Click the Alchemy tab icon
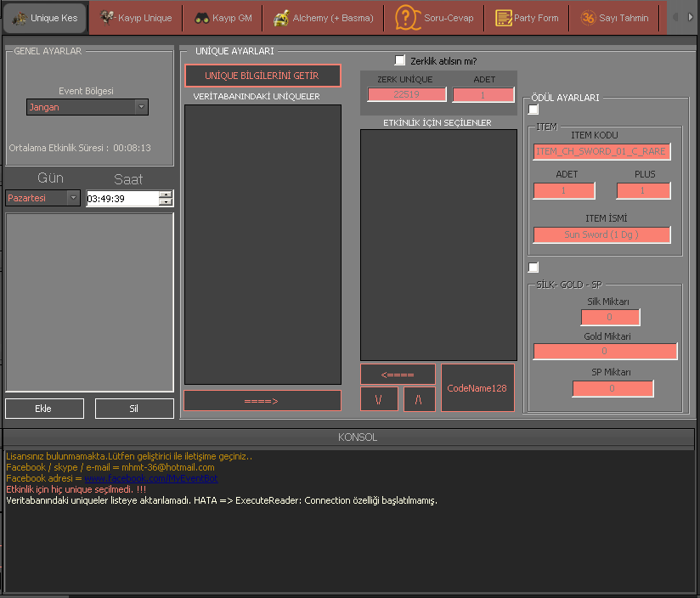This screenshot has height=598, width=700. coord(281,18)
